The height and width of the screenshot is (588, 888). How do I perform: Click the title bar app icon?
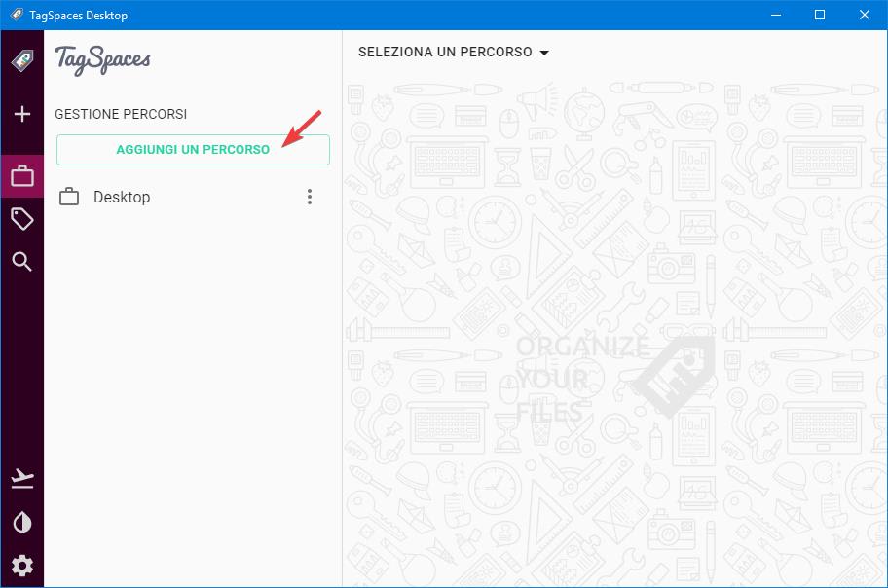click(17, 15)
